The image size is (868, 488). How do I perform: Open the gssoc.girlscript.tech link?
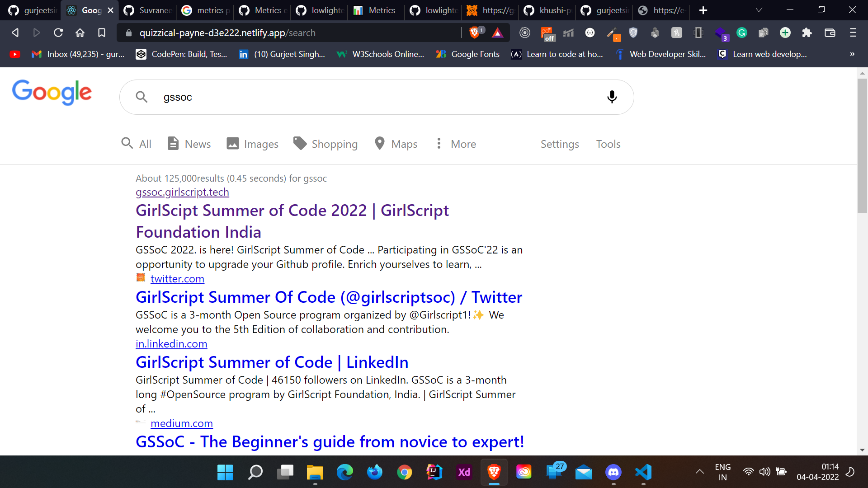tap(182, 192)
